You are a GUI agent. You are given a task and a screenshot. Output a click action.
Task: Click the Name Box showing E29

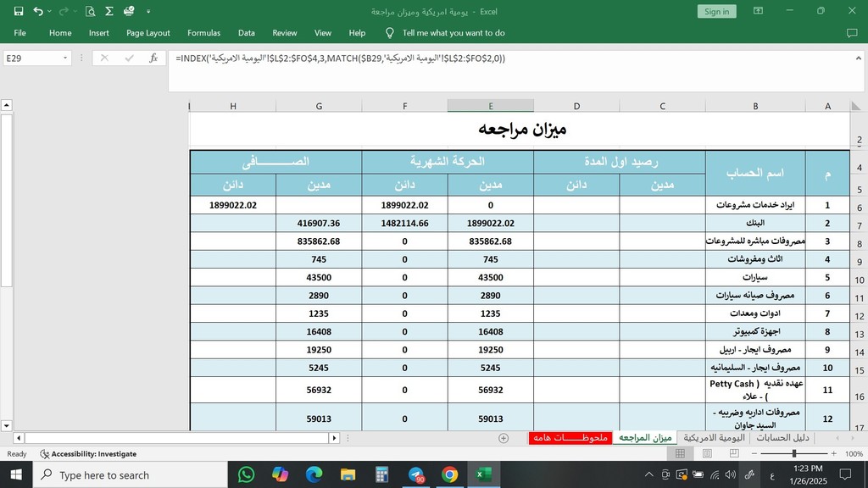[x=31, y=58]
